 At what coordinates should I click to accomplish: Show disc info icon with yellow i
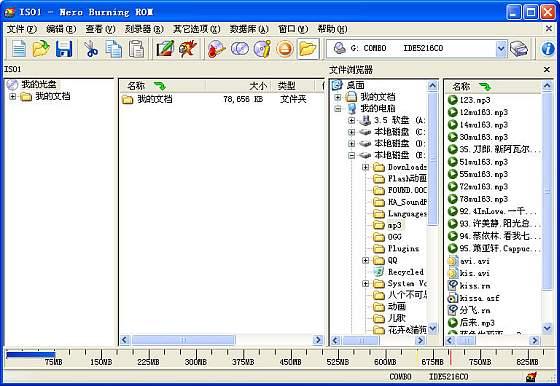[x=262, y=49]
